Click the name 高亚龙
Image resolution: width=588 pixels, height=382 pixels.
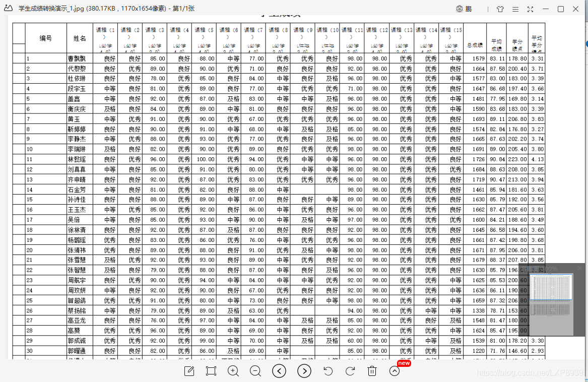(x=77, y=321)
